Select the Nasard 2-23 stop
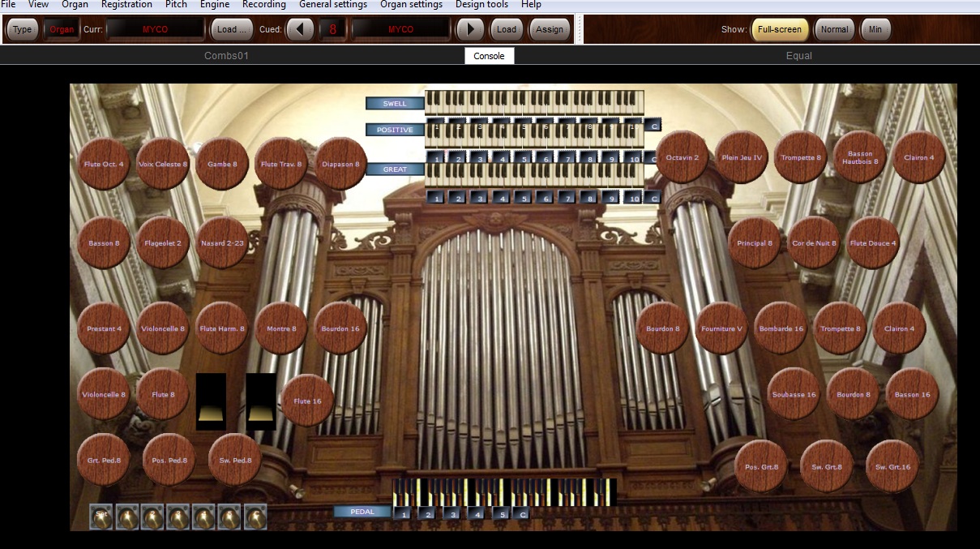Screen dimensions: 980x549 [222, 242]
